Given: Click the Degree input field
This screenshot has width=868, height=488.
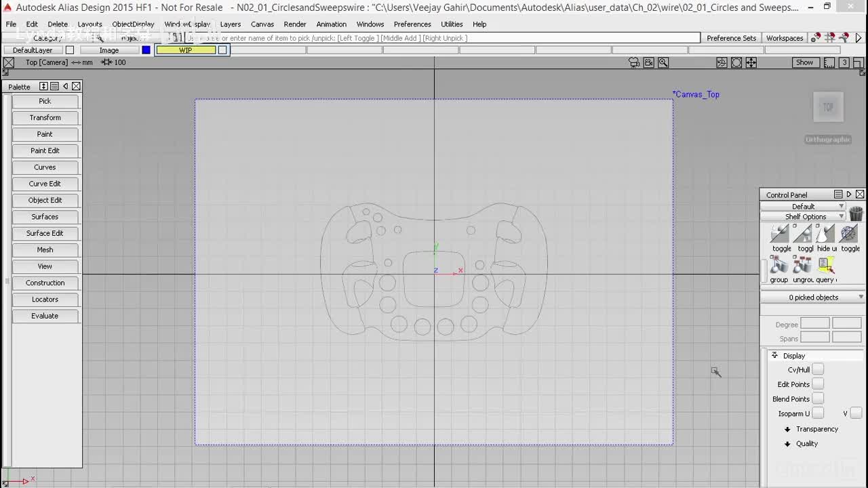Looking at the screenshot, I should click(x=815, y=324).
